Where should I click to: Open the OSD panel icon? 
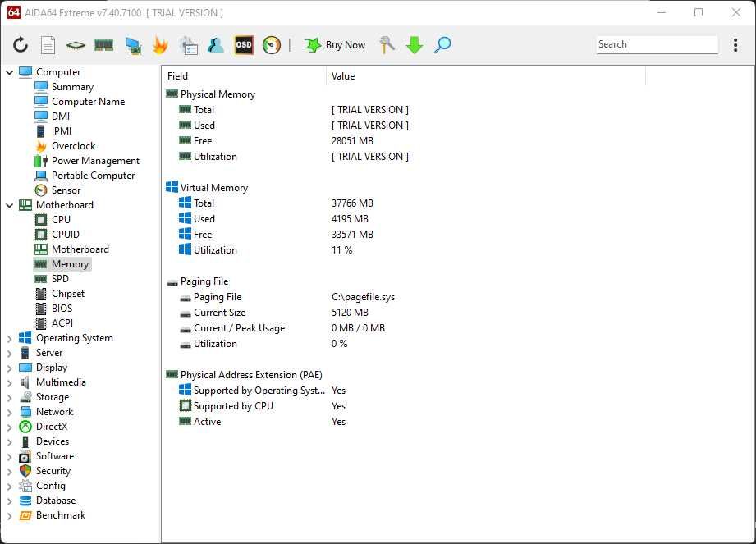point(244,45)
